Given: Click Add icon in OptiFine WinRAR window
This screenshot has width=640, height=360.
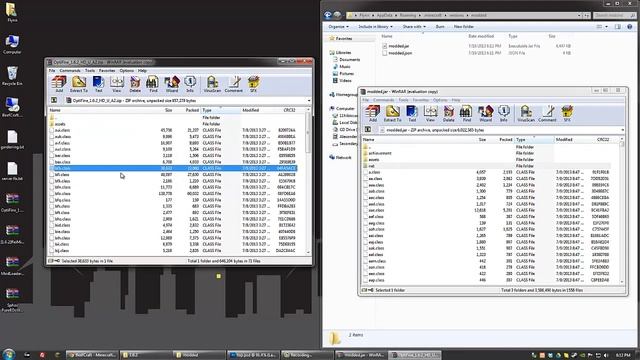Looking at the screenshot, I should [x=59, y=84].
